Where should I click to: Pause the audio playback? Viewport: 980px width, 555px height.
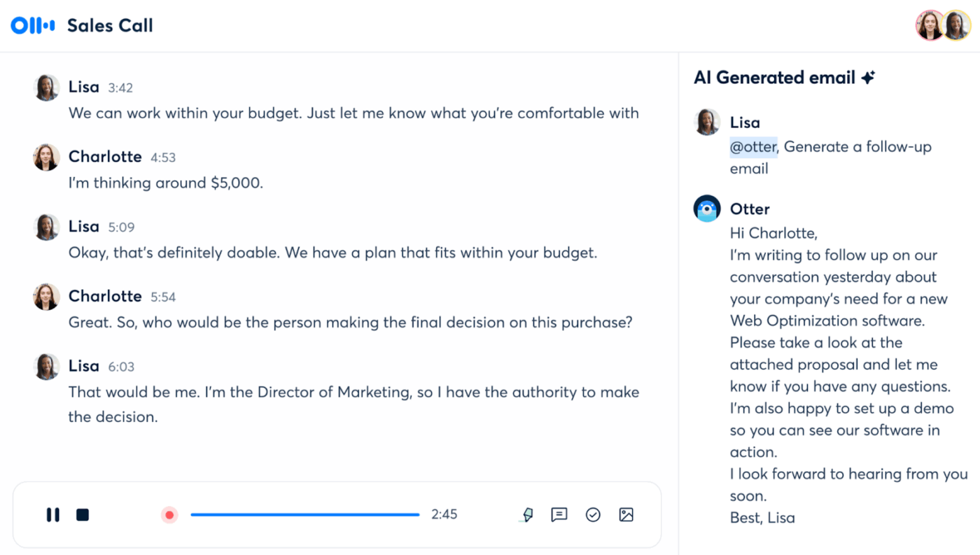coord(53,514)
